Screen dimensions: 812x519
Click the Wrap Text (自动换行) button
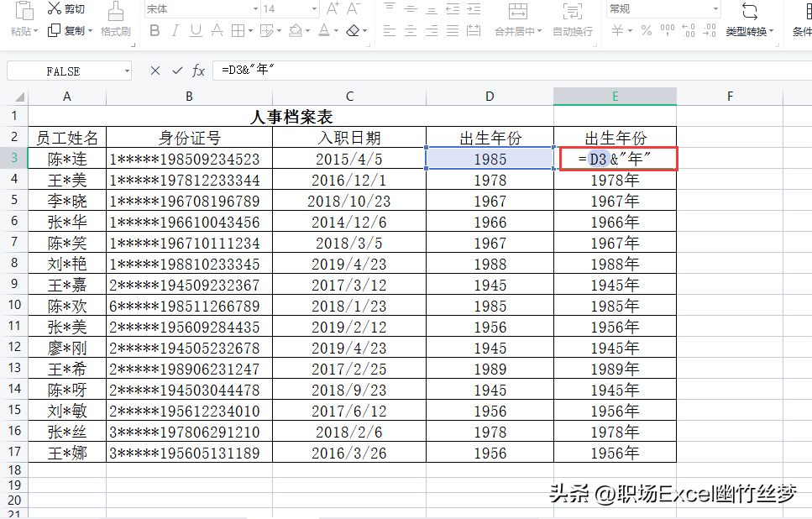[x=572, y=19]
